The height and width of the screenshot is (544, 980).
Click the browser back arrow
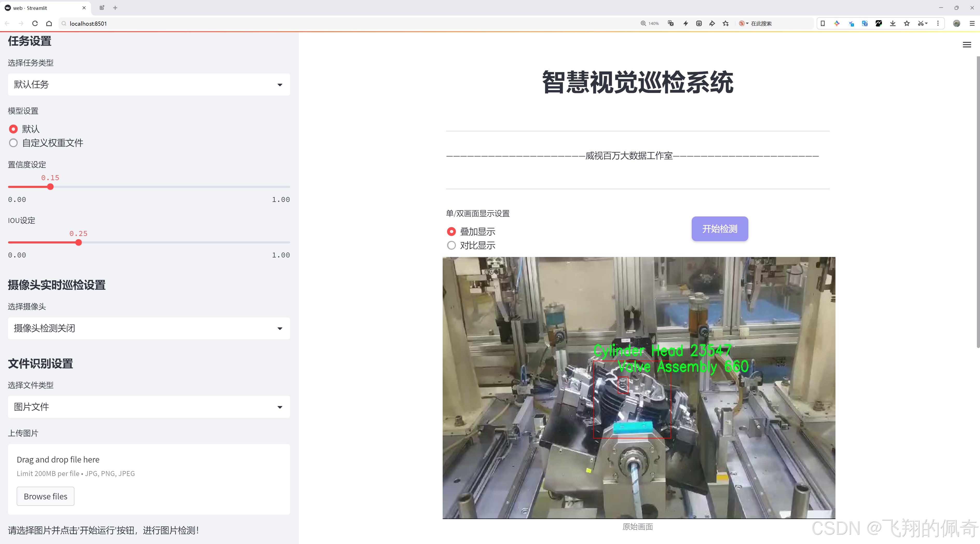tap(7, 24)
